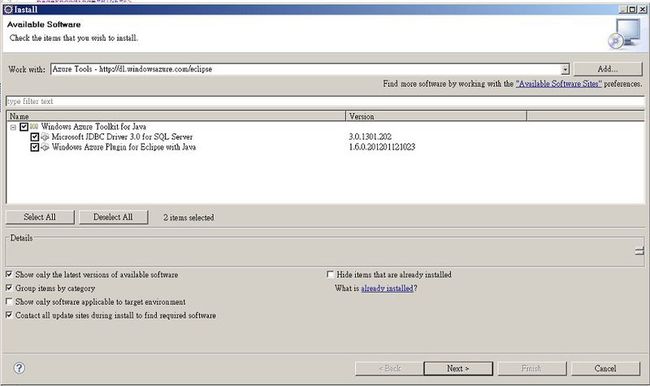Click the Cancel button
The height and width of the screenshot is (386, 650).
[605, 368]
